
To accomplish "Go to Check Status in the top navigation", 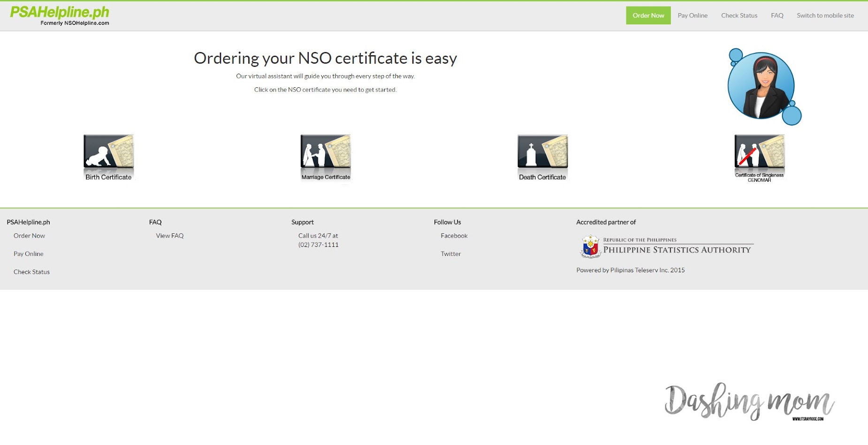I will point(739,15).
